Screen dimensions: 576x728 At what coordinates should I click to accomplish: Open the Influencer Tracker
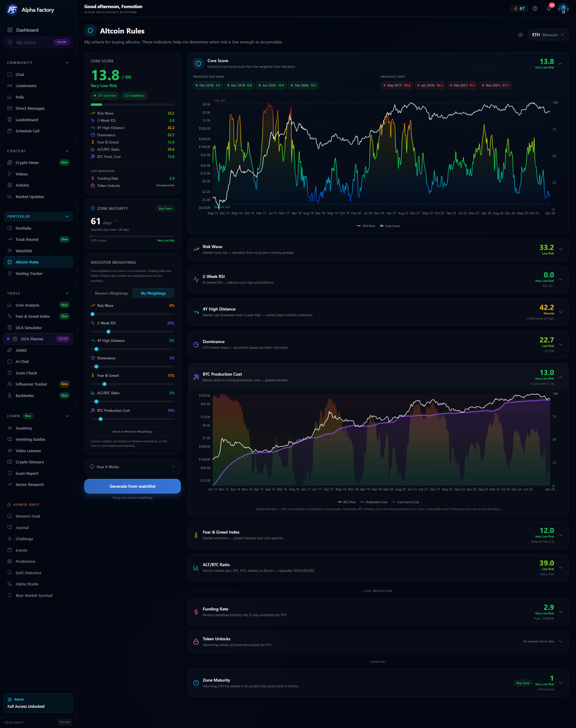point(31,384)
